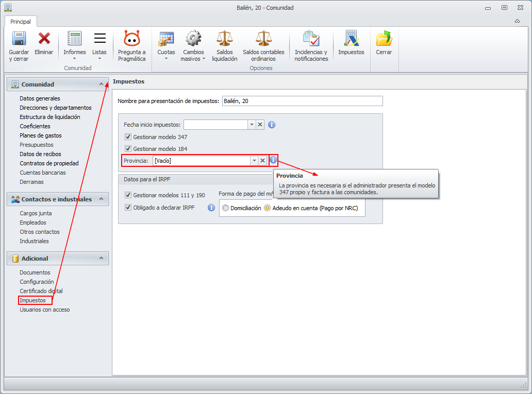The height and width of the screenshot is (394, 532).
Task: Collapse the Comunidad sidebar group
Action: tap(101, 84)
